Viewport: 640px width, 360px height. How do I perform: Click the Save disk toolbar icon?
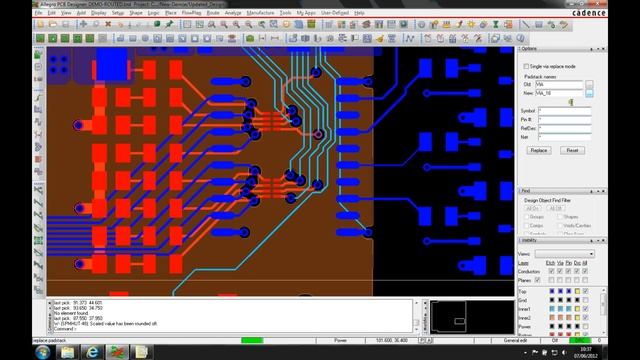65,24
